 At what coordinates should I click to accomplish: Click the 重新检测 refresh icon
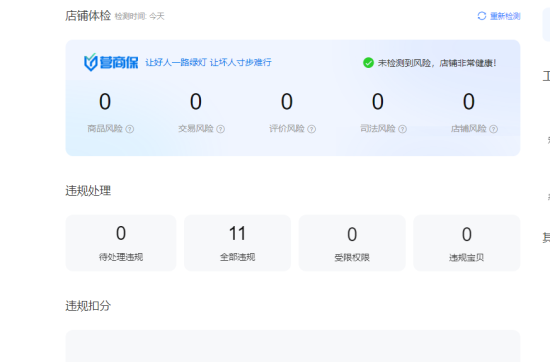point(482,16)
